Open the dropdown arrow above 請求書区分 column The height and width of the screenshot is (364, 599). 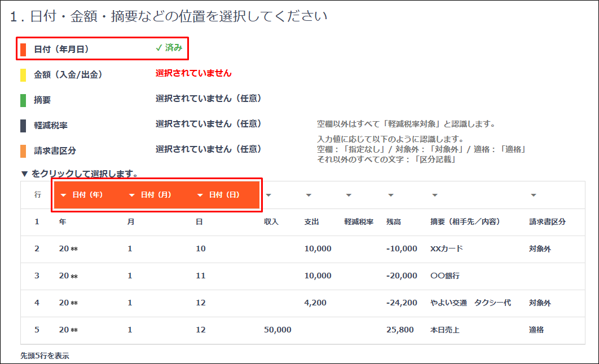(534, 196)
